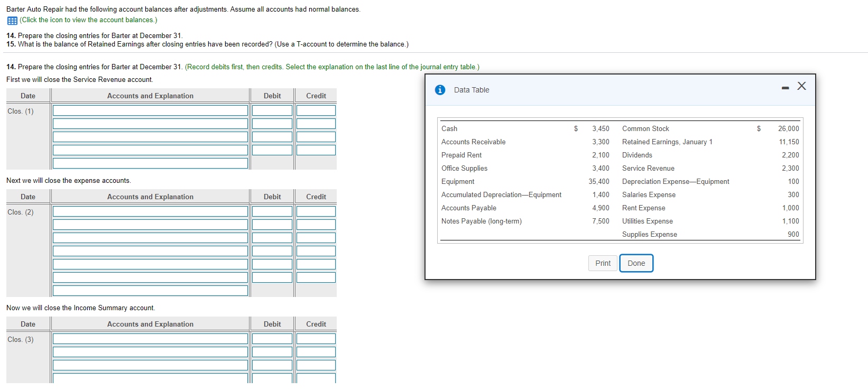Click 'Notes Payable (long-term)' label
Image resolution: width=868 pixels, height=390 pixels.
point(482,221)
